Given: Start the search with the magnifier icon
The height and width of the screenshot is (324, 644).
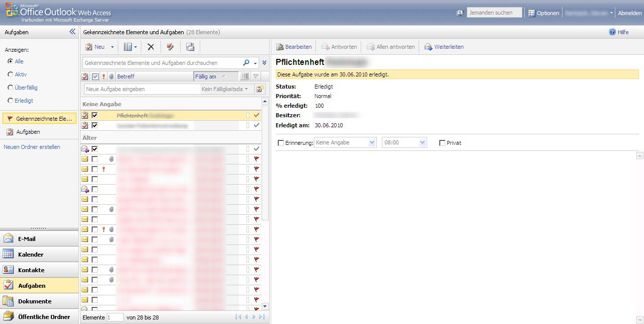Looking at the screenshot, I should [246, 62].
